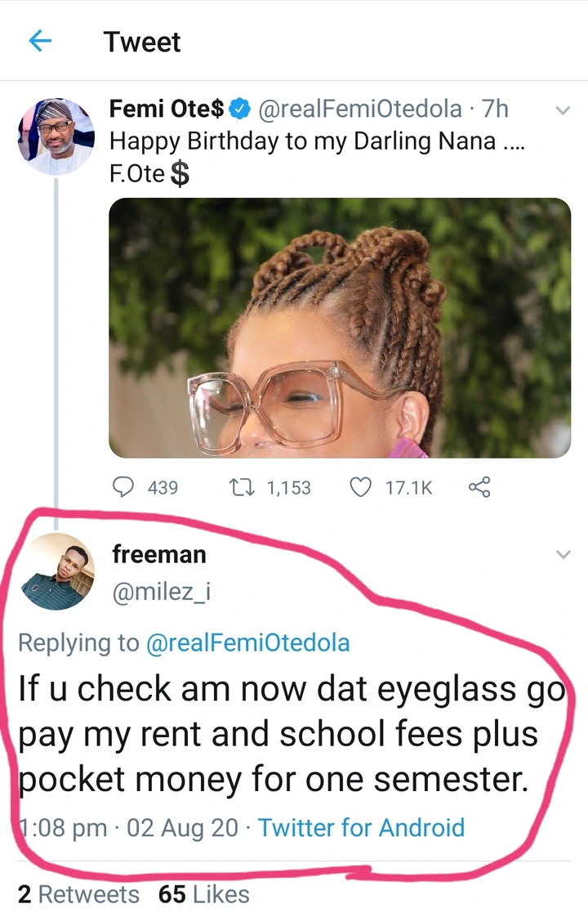Open the birthday photo in the tweet
588x917 pixels.
click(x=340, y=327)
